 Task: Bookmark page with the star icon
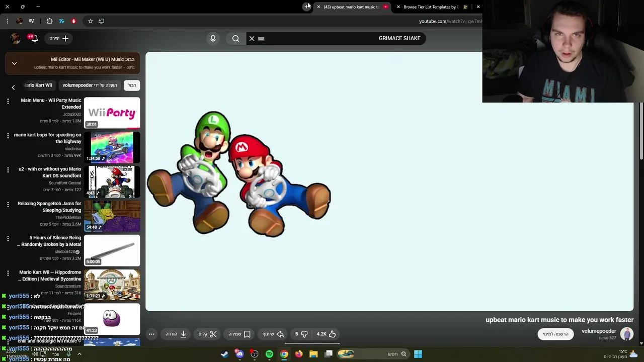coord(91,21)
